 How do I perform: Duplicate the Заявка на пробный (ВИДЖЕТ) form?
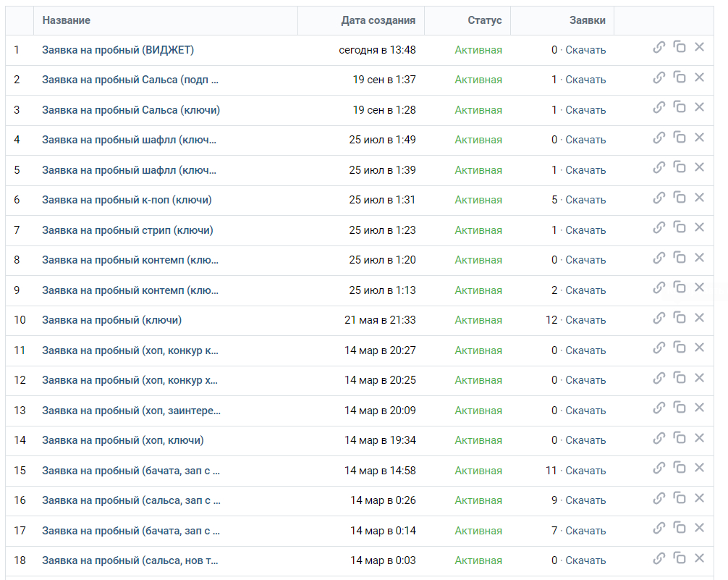(x=680, y=47)
